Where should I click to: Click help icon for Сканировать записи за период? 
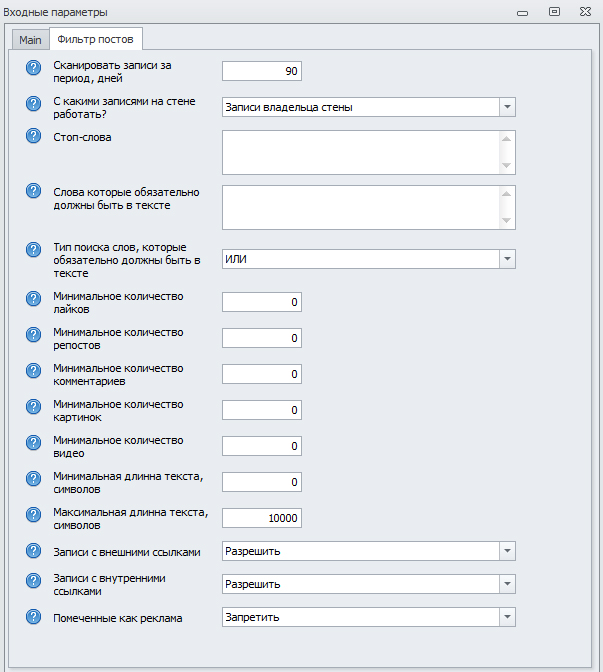[33, 67]
